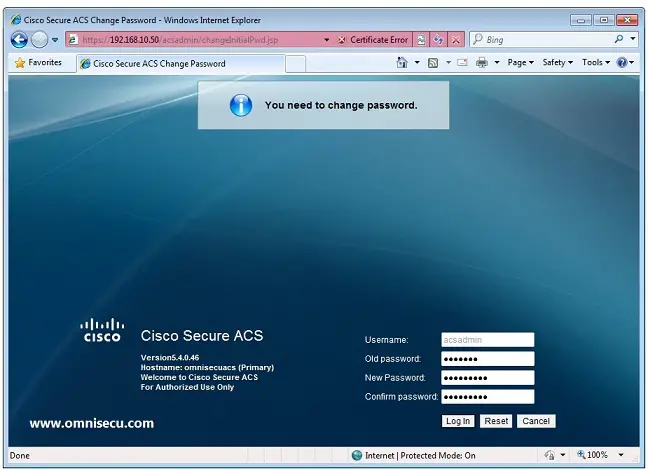Click the greyed Forward arrow button
The image size is (648, 469).
[40, 40]
